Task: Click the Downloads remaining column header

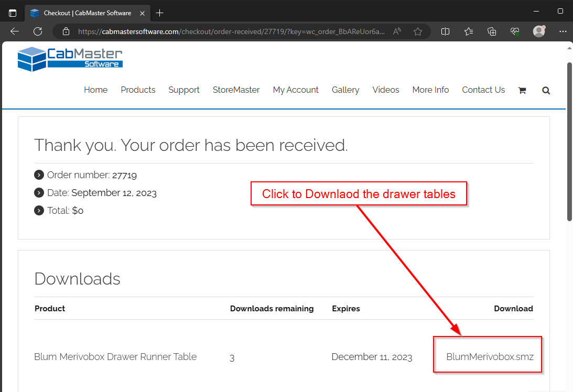Action: point(272,309)
